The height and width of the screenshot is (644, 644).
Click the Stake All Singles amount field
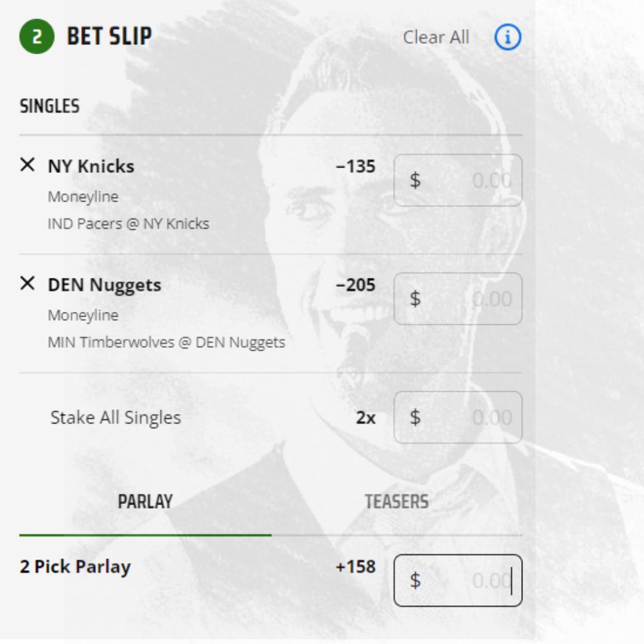pyautogui.click(x=458, y=417)
